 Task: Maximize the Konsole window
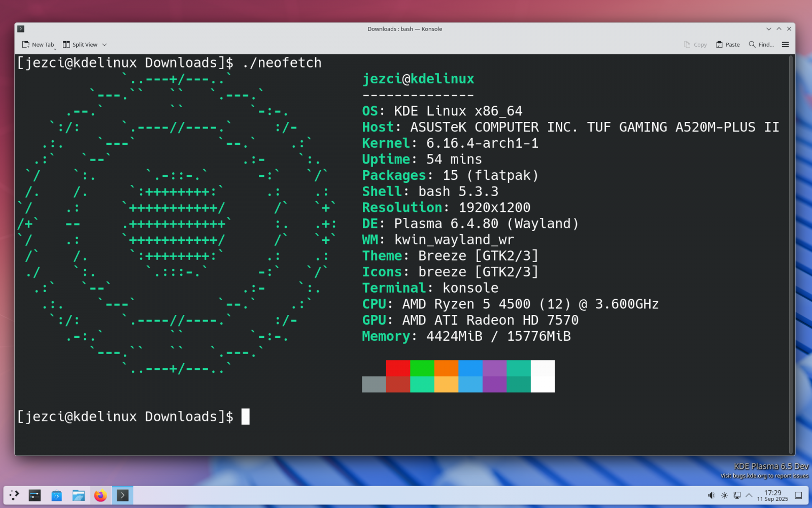coord(779,29)
